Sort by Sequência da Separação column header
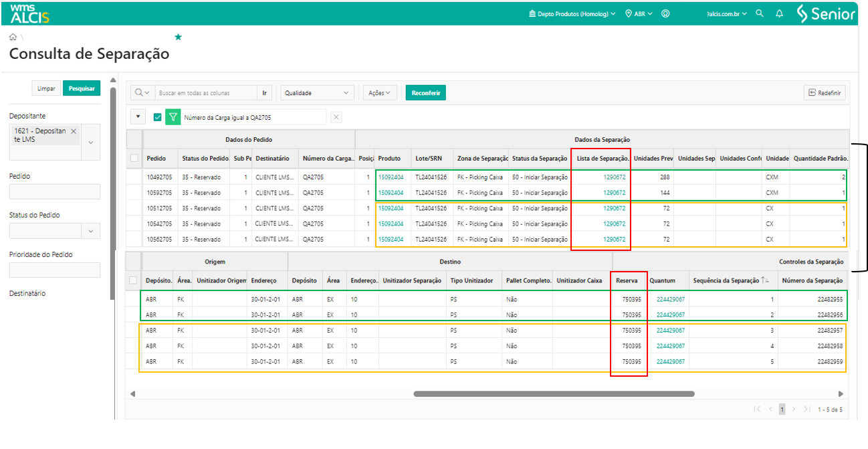The height and width of the screenshot is (449, 868). tap(726, 280)
